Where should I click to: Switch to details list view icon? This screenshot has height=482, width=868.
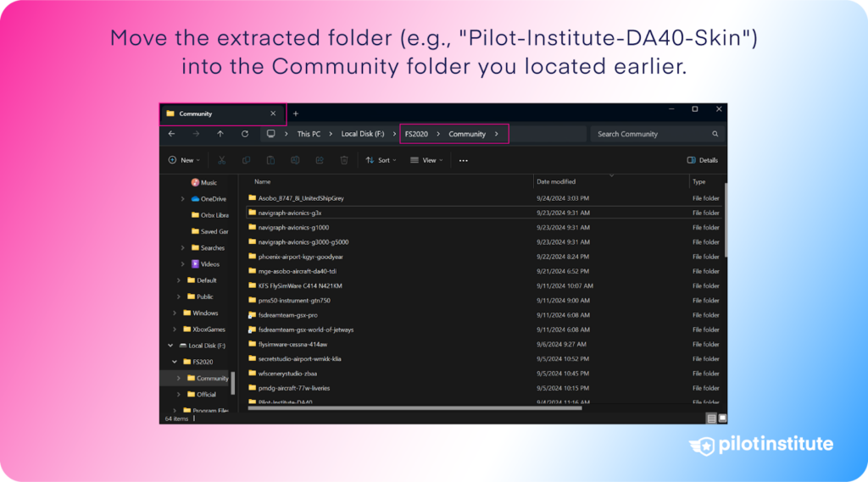click(x=711, y=418)
